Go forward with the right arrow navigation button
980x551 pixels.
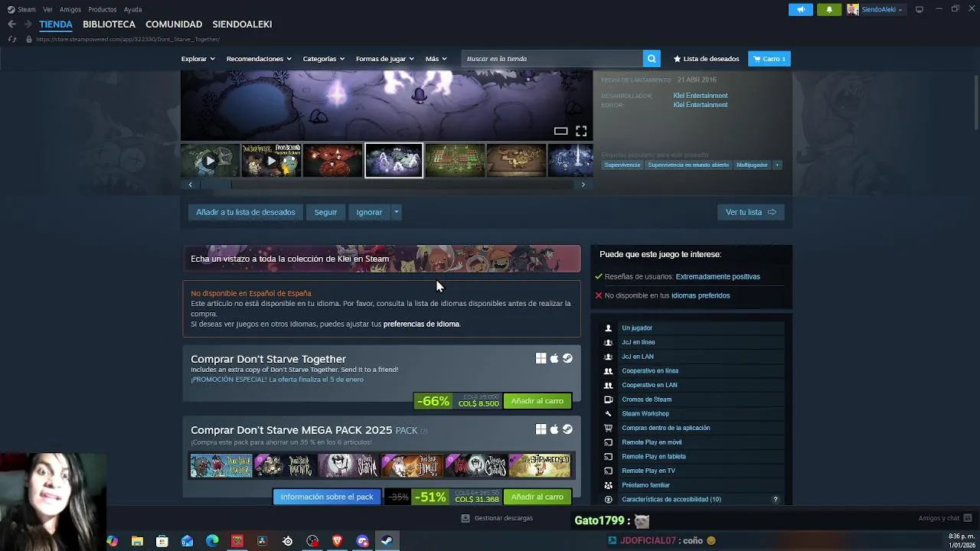coord(28,24)
